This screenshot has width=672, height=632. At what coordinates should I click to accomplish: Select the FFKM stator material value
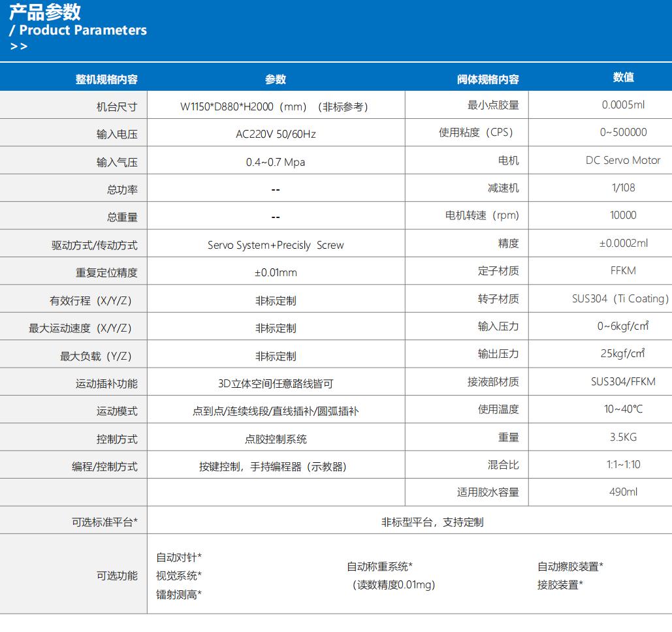tap(623, 271)
